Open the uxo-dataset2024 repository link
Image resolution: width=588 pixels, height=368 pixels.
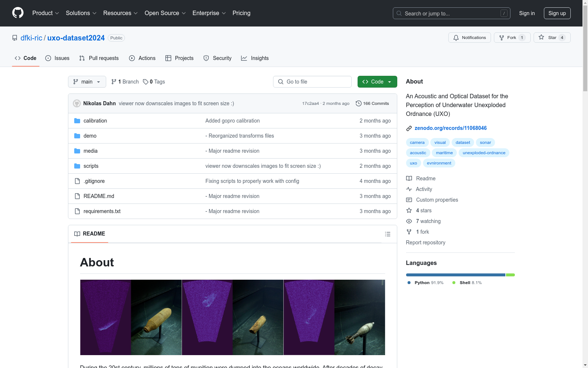[x=76, y=38]
